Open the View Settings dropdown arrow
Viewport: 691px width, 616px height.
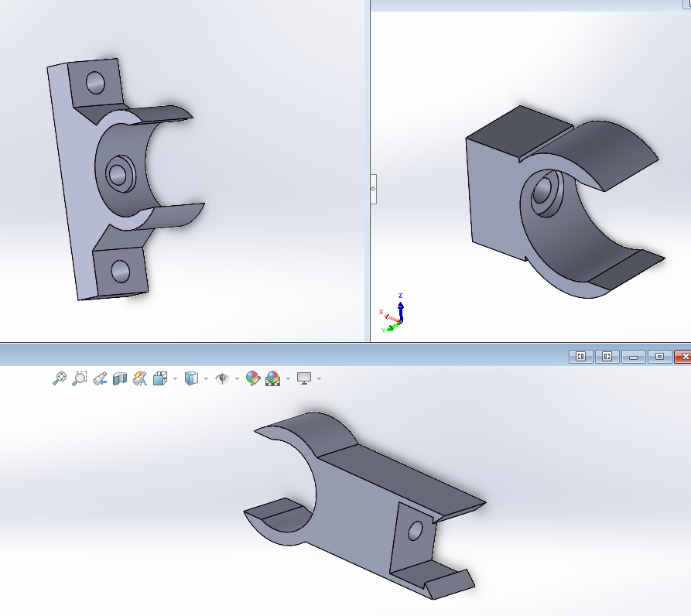(317, 378)
